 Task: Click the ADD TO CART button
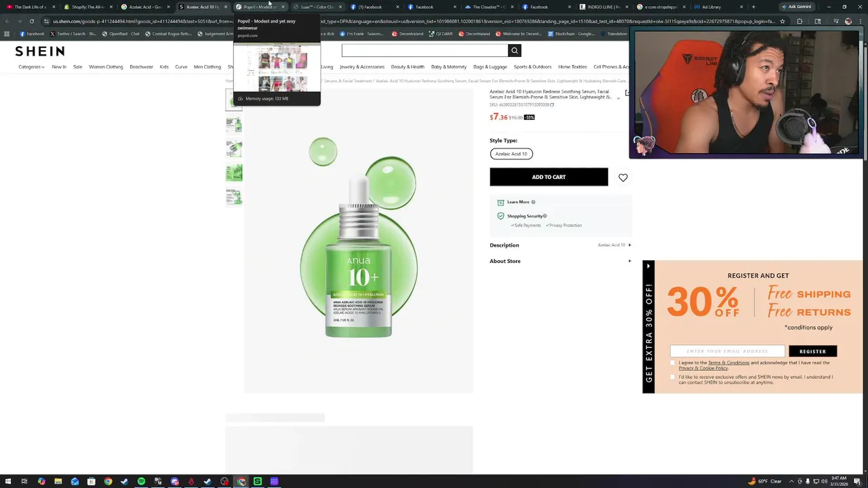click(x=549, y=178)
